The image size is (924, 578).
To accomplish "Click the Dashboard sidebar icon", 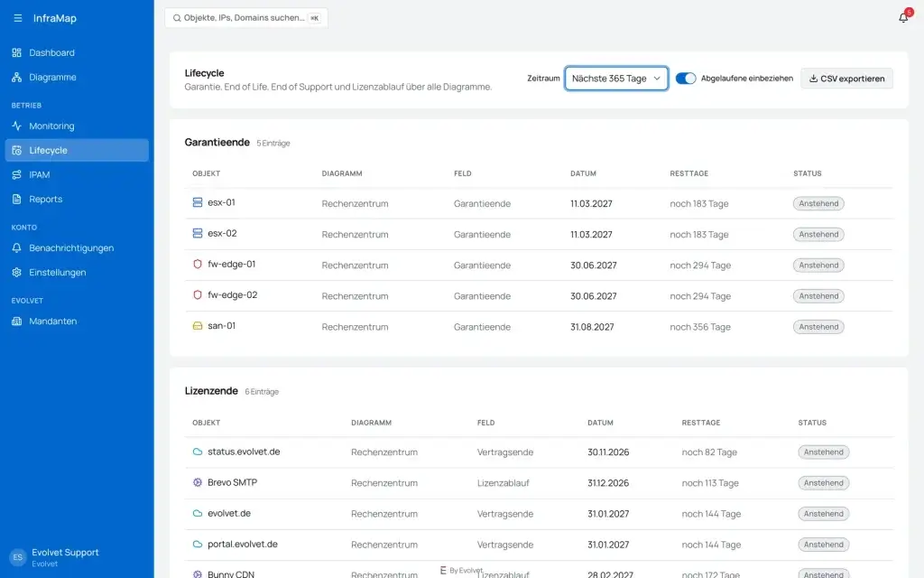I will click(x=16, y=52).
